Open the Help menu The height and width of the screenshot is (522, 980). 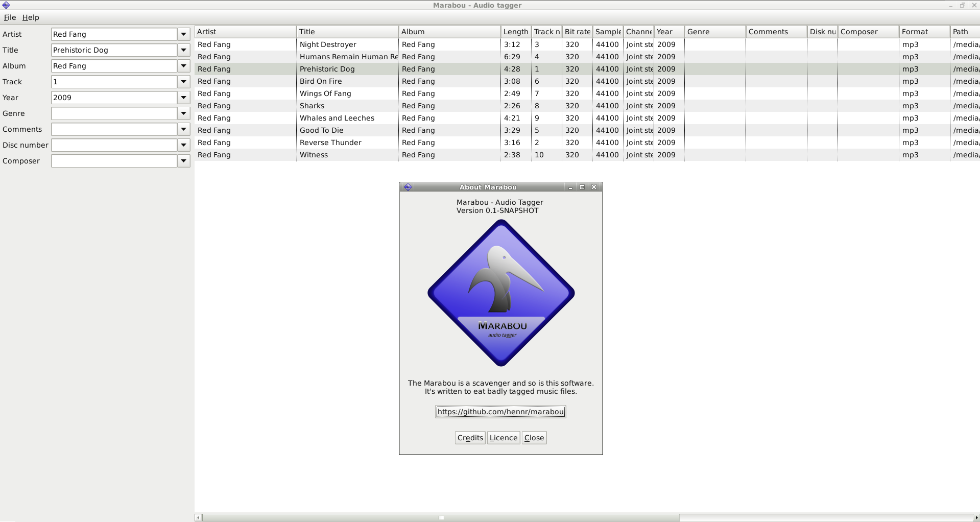click(x=31, y=17)
